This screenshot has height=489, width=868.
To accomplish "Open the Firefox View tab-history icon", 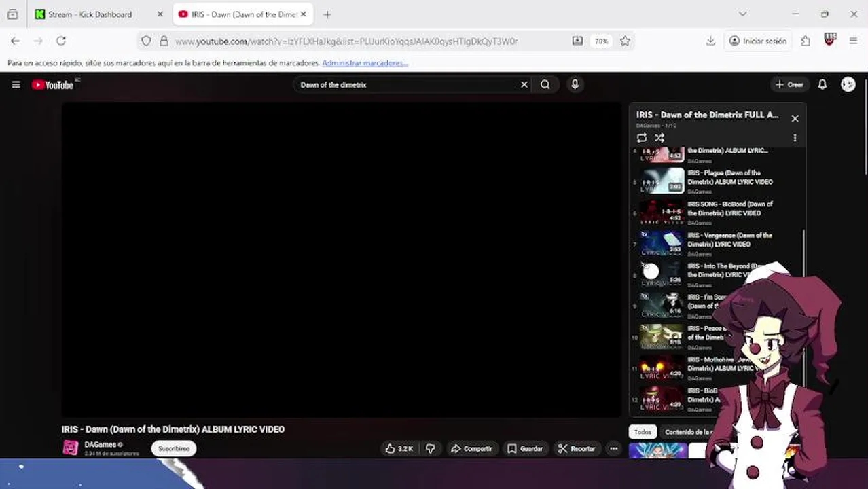I will tap(12, 14).
